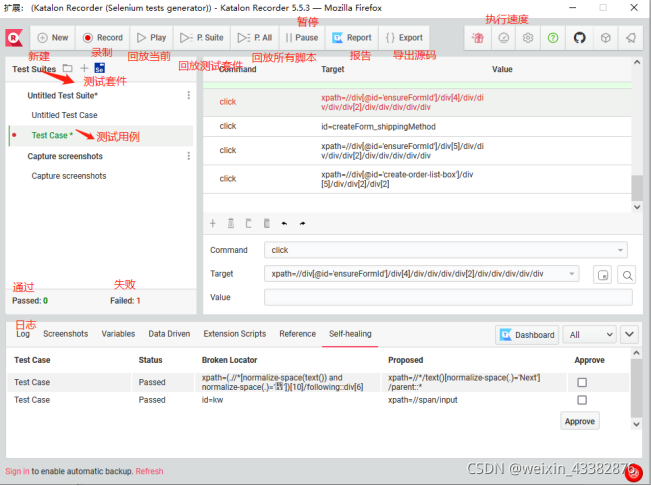Check Approve for the Next xpath proposal
The image size is (651, 486).
pos(582,383)
